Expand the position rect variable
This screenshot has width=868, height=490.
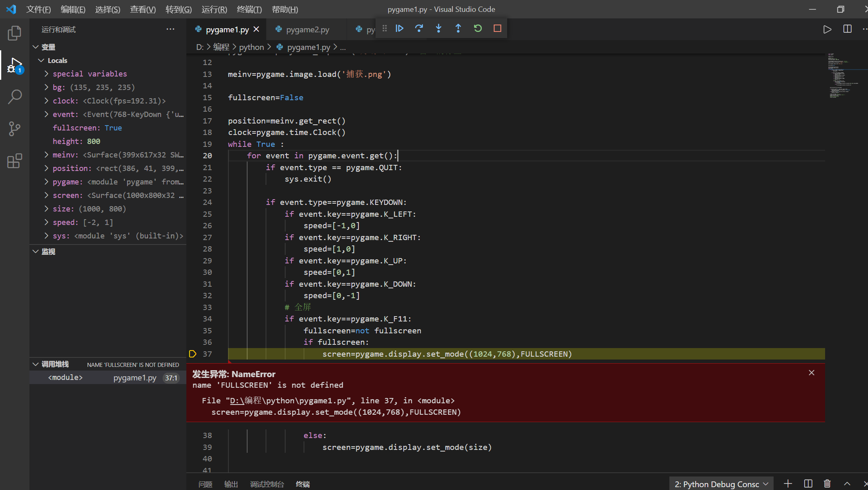pos(46,169)
